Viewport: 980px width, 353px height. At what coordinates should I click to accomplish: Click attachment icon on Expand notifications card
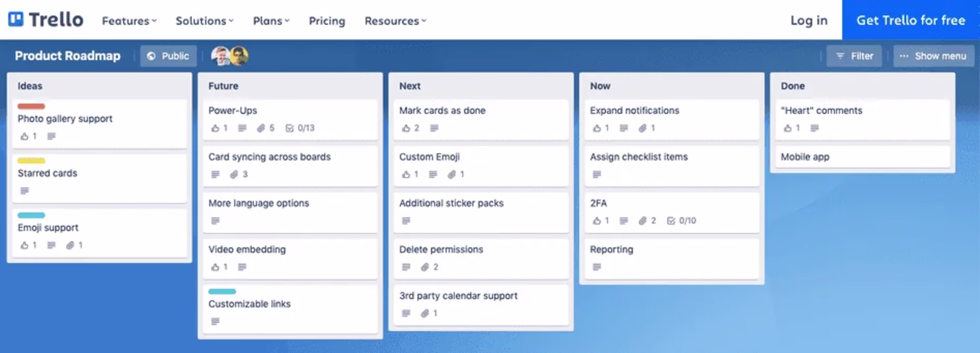[643, 128]
